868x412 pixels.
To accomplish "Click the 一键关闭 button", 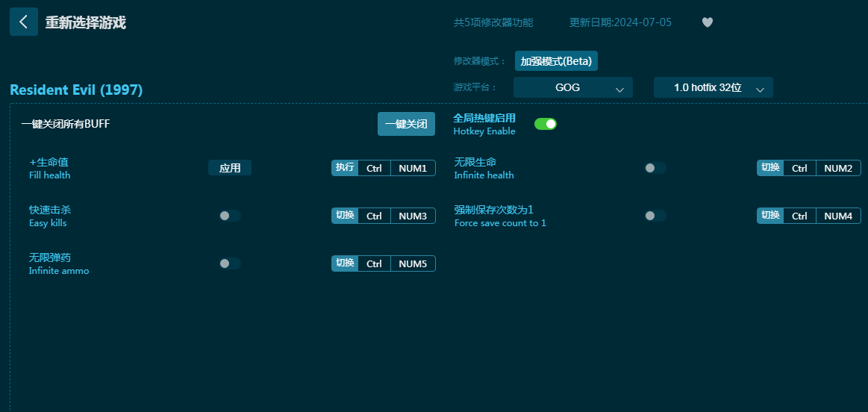I will 406,124.
